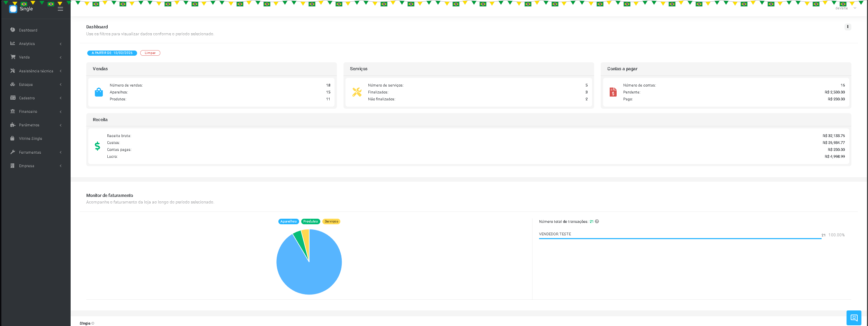Open the chat support button
The width and height of the screenshot is (868, 326).
[x=854, y=318]
